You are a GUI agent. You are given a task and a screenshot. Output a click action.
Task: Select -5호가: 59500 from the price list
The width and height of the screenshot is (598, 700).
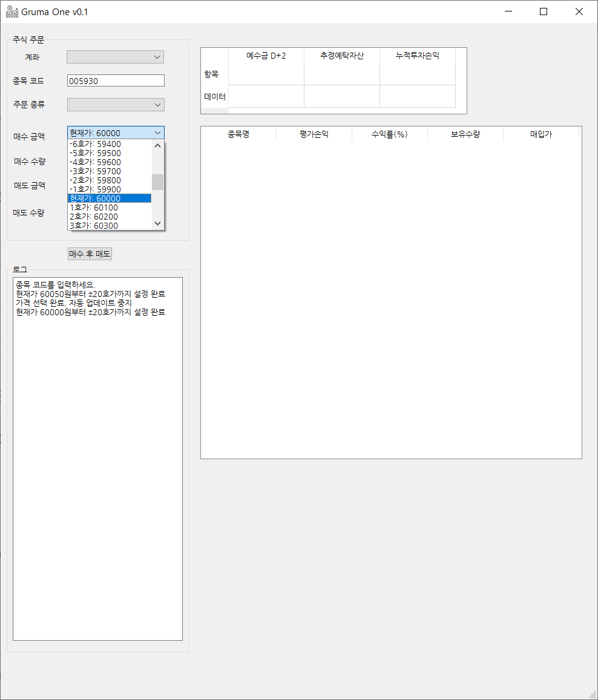[x=110, y=153]
